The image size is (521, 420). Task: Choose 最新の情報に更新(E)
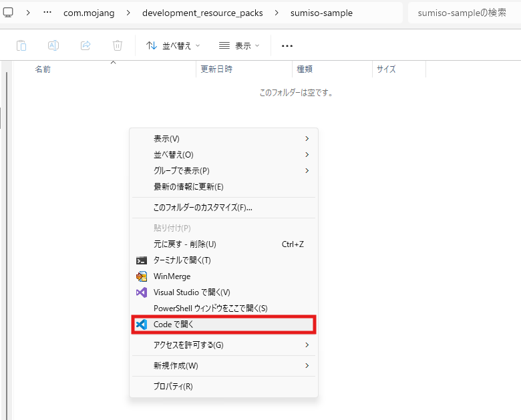pos(224,186)
